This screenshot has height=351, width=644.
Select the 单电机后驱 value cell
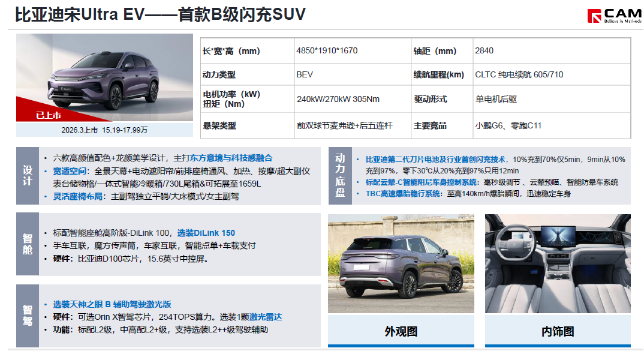pos(552,99)
